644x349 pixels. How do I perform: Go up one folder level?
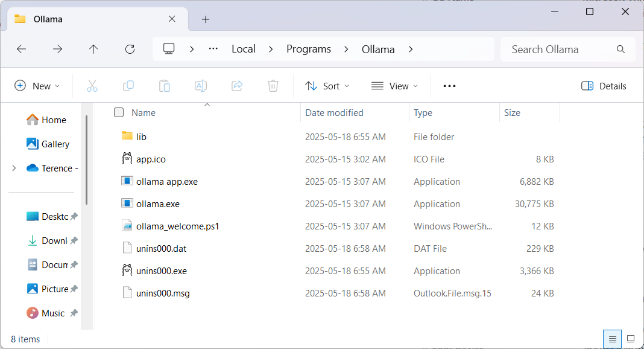point(93,50)
